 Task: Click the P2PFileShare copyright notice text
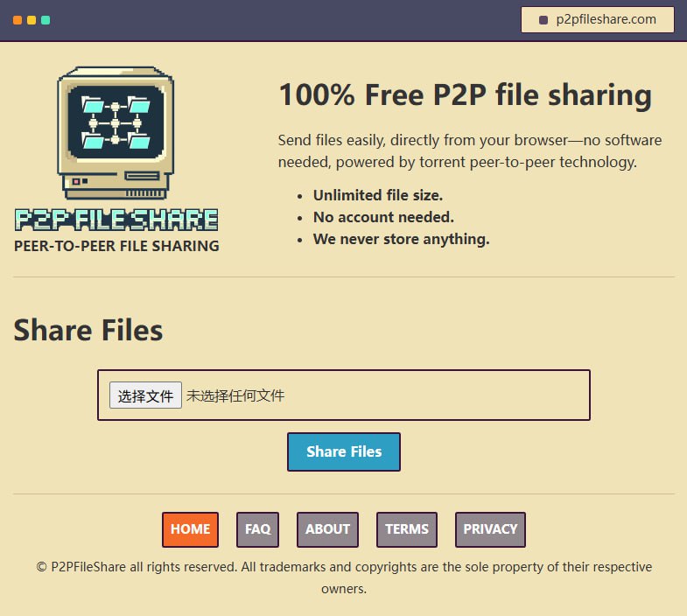(344, 567)
